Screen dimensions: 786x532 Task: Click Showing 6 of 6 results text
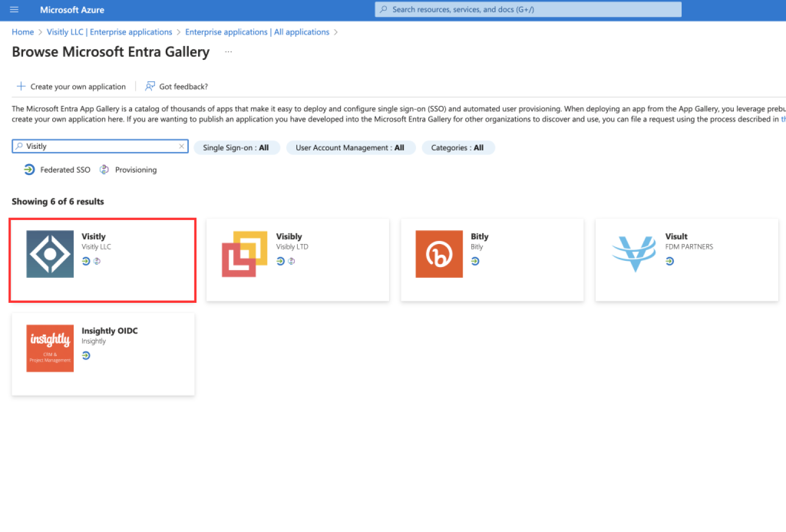click(x=58, y=202)
